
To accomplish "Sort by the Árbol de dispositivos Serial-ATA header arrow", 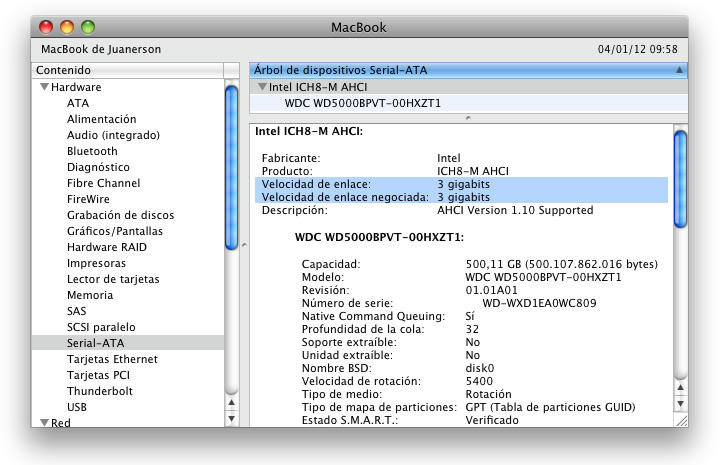I will tap(679, 70).
